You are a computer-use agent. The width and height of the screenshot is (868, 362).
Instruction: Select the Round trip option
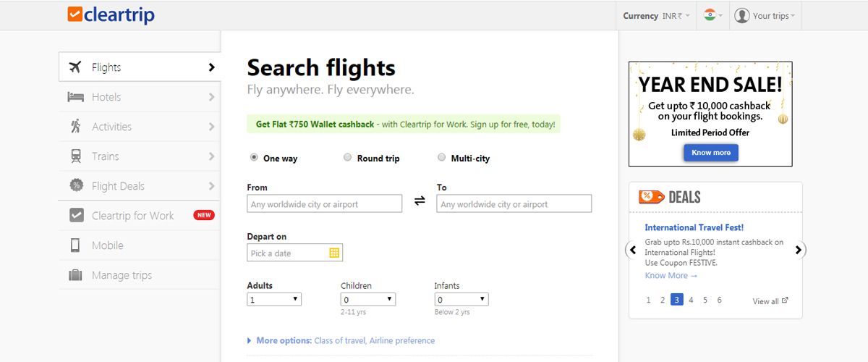tap(348, 157)
